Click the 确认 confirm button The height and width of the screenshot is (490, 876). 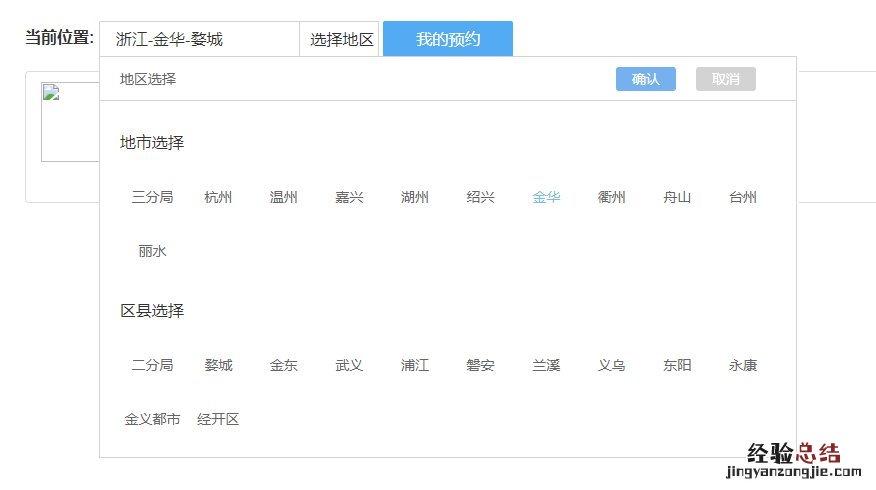pos(645,79)
